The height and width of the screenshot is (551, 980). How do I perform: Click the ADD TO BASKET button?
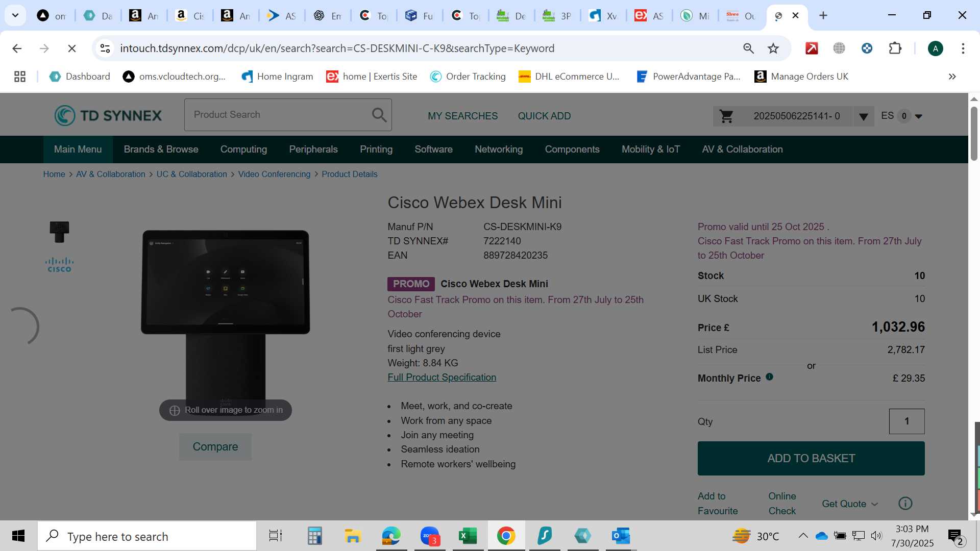(x=811, y=459)
